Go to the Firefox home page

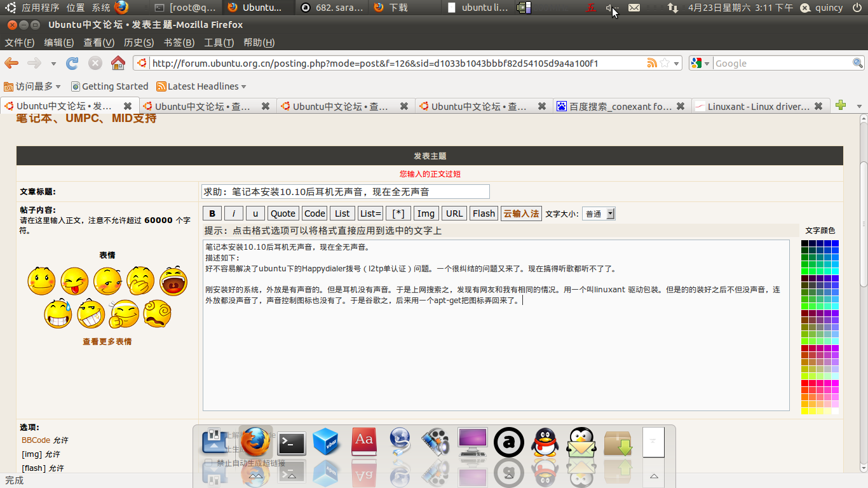(118, 63)
